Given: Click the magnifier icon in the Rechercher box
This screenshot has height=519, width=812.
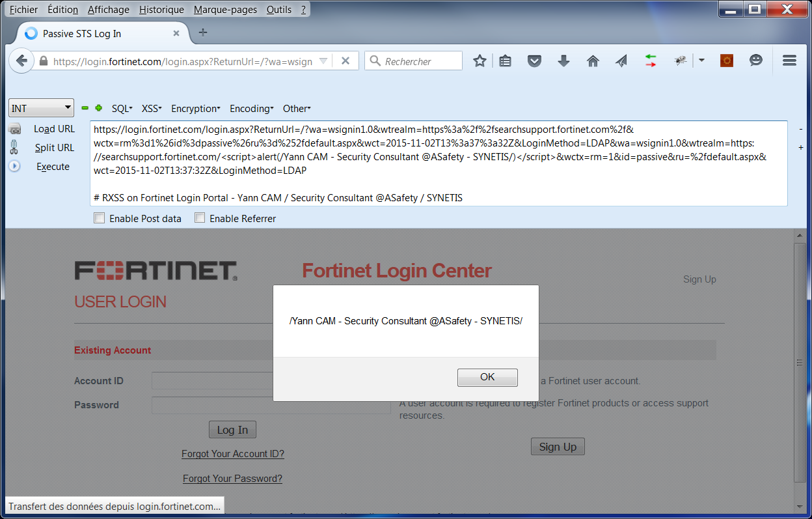Looking at the screenshot, I should [375, 61].
